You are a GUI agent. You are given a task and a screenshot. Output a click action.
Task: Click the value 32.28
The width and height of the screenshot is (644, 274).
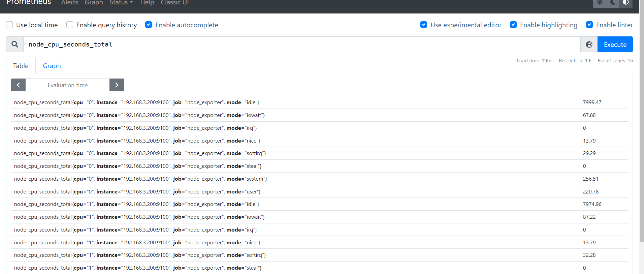pos(589,255)
